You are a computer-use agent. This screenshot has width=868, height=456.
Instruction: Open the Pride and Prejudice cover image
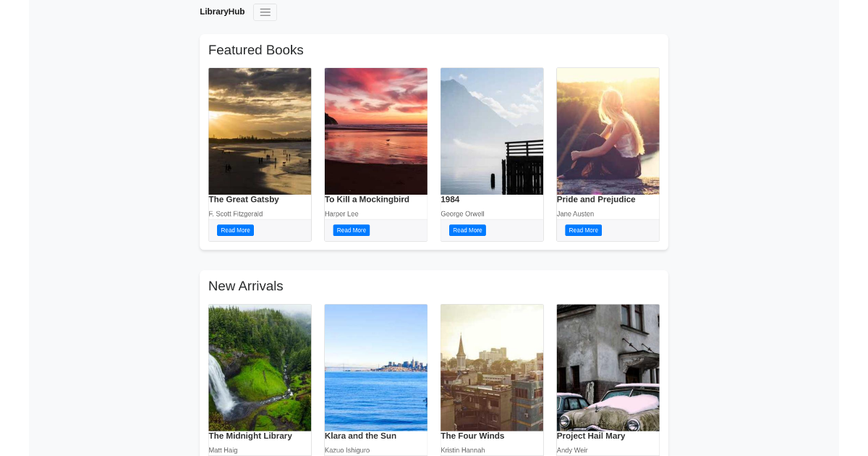pos(608,131)
